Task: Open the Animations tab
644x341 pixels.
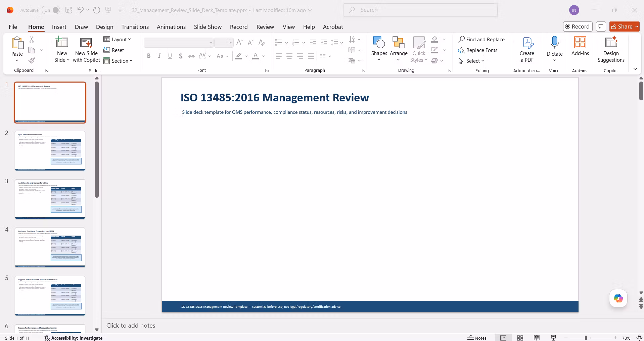Action: tap(171, 27)
